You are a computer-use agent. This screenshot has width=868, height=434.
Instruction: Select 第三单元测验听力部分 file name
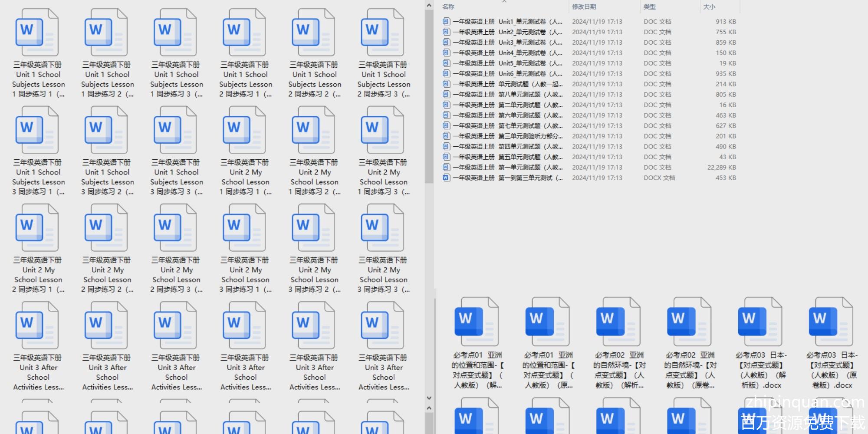508,136
